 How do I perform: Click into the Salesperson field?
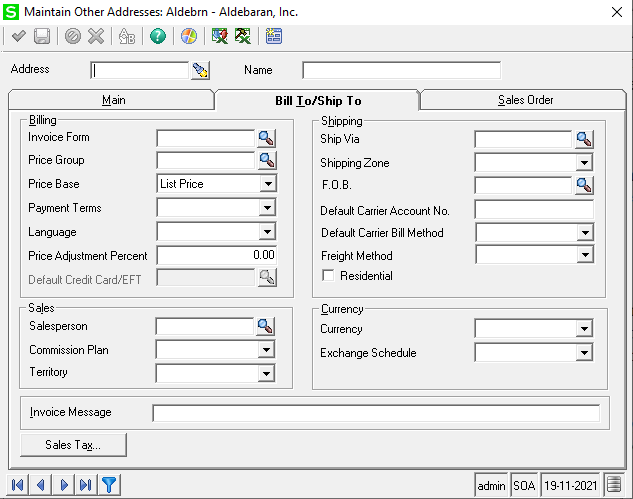pos(205,326)
